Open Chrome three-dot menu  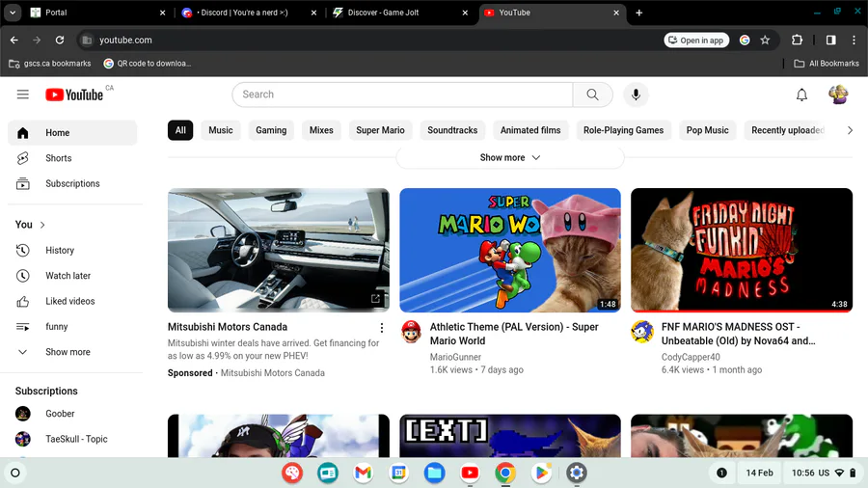(854, 40)
